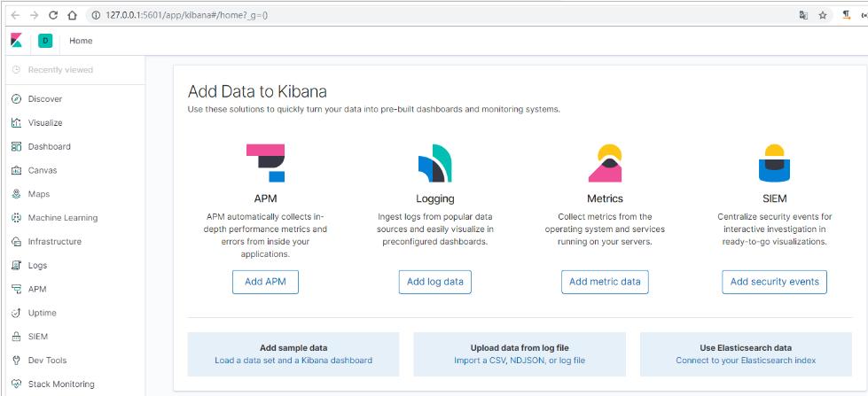Reload the page in browser

[x=53, y=15]
